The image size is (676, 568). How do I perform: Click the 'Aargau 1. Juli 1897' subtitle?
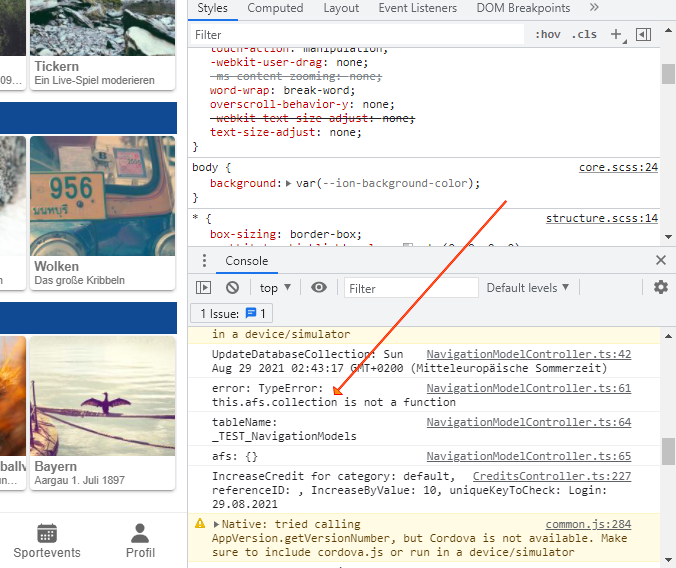80,480
